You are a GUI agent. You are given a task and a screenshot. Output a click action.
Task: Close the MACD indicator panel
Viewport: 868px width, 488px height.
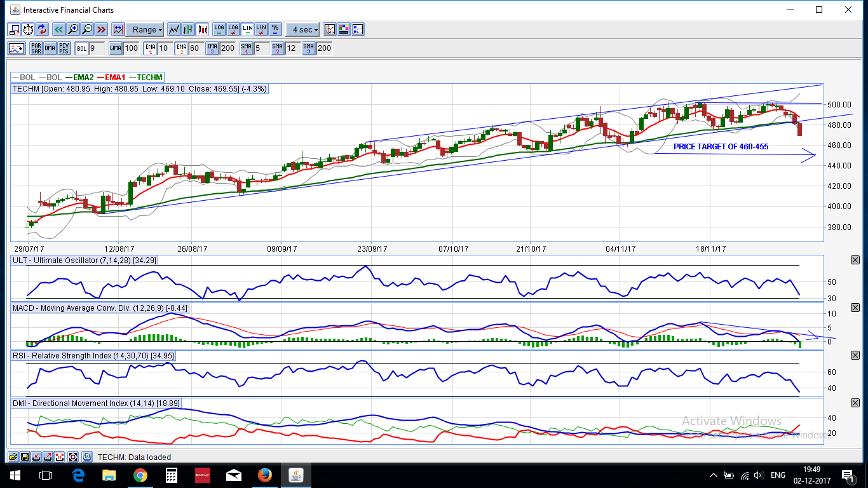click(x=855, y=308)
